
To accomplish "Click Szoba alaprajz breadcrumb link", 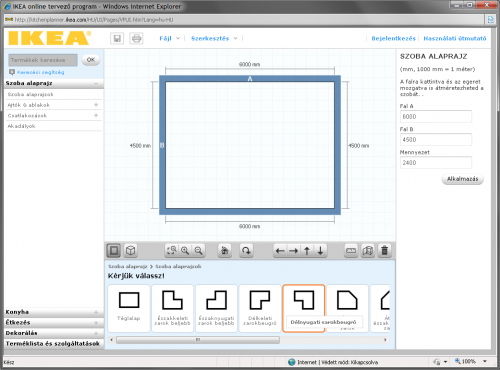I will [x=128, y=266].
